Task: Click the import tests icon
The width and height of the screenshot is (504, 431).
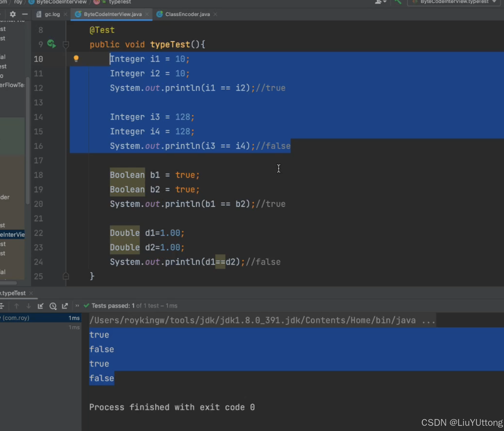Action: tap(40, 306)
